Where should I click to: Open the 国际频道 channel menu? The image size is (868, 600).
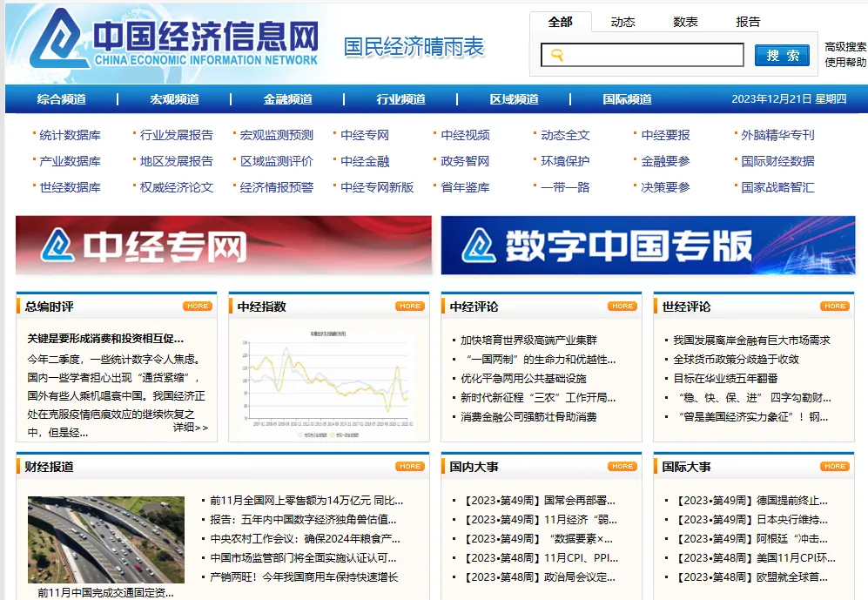click(x=627, y=99)
